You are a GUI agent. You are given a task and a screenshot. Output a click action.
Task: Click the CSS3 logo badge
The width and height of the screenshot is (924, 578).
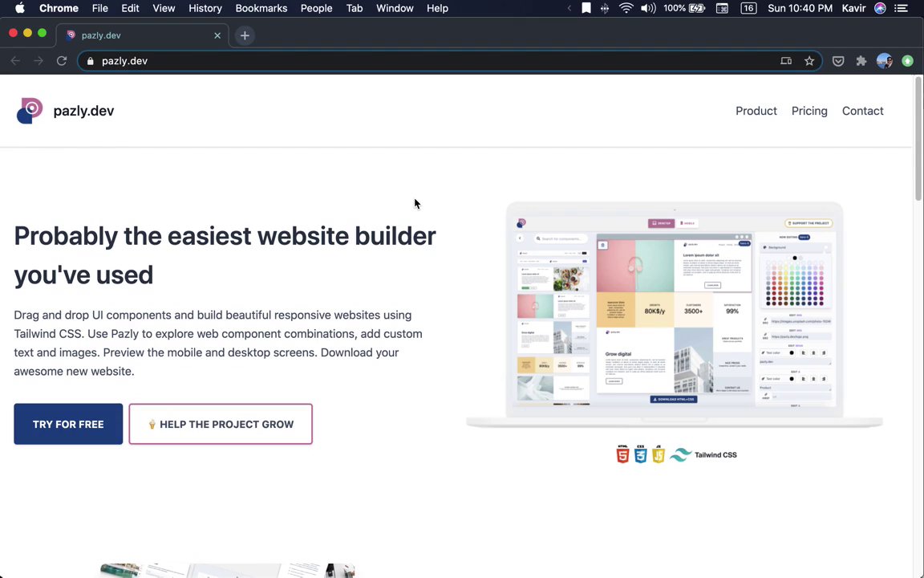641,454
